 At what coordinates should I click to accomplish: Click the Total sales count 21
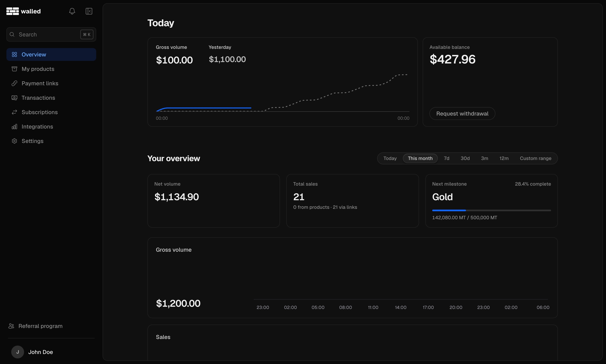299,197
